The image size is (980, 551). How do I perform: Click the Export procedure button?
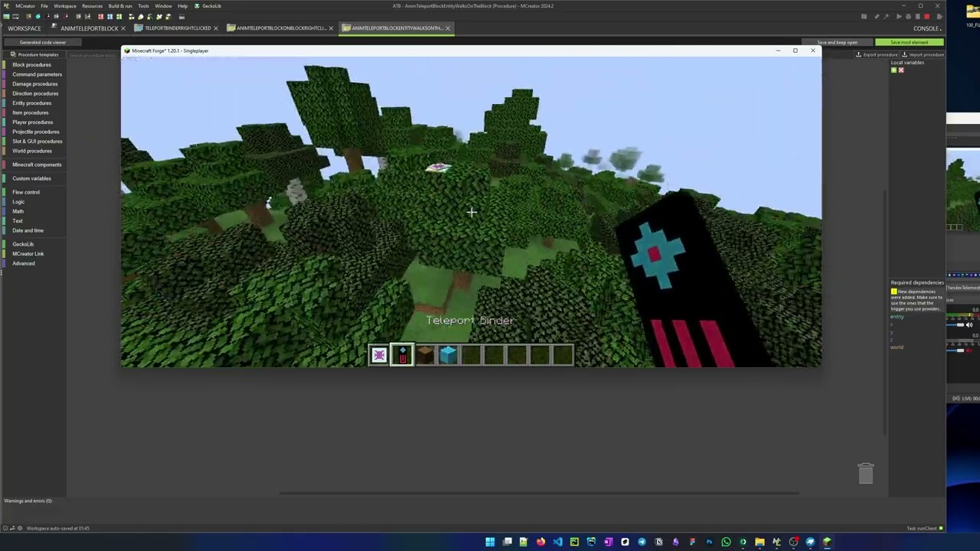coord(877,54)
